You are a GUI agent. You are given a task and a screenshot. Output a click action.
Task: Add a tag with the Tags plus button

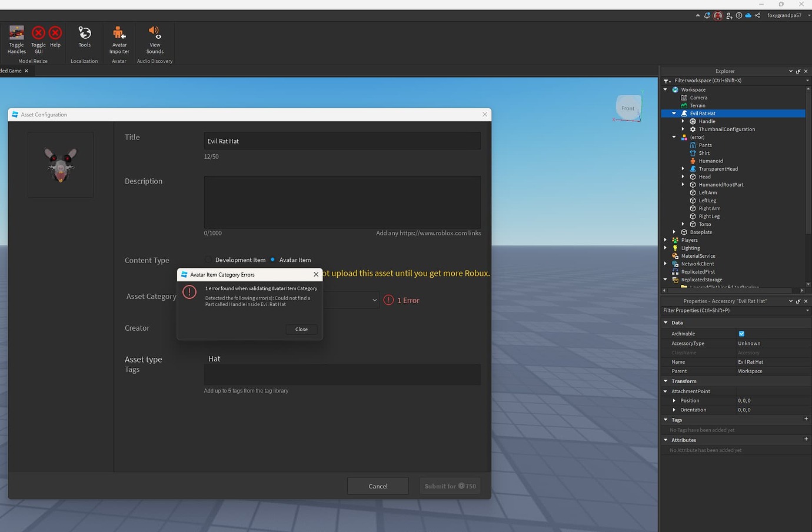tap(806, 419)
